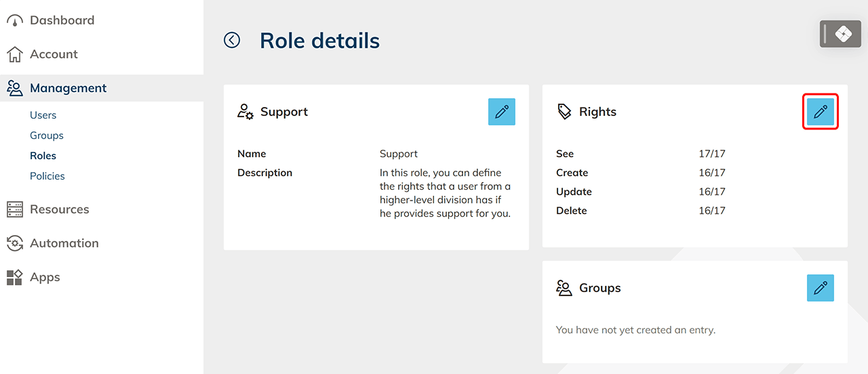Viewport: 868px width, 374px height.
Task: Expand the Resources menu section
Action: (x=60, y=209)
